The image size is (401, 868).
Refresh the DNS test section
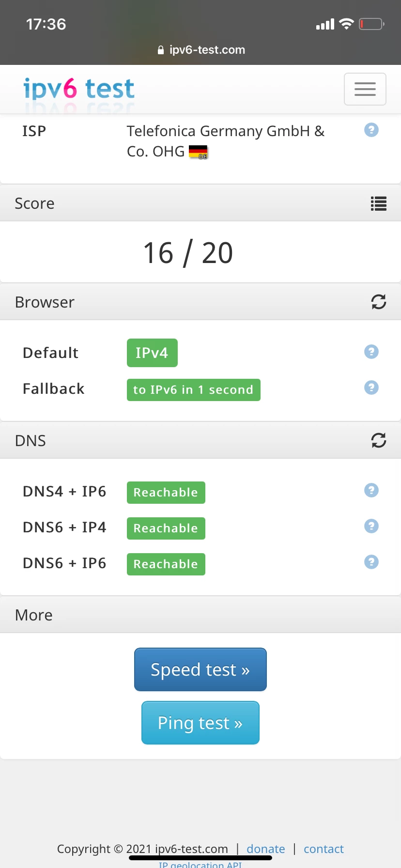point(378,440)
